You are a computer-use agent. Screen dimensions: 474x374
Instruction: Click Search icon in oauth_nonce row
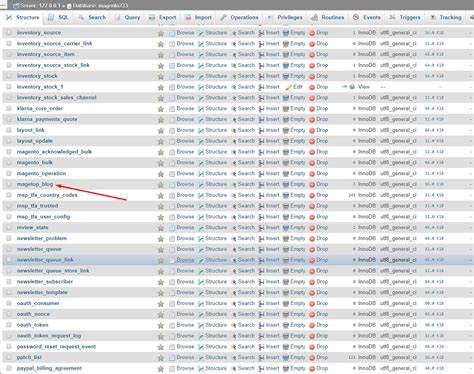[234, 315]
